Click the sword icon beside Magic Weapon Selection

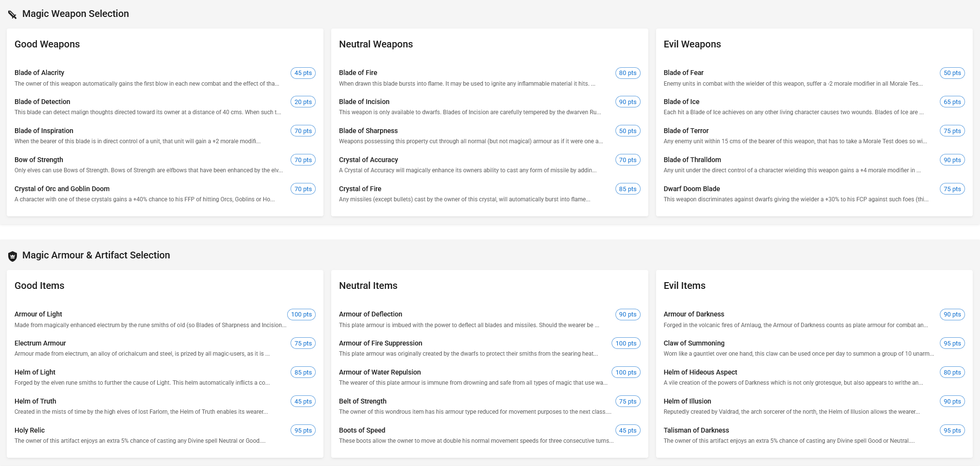pos(13,15)
